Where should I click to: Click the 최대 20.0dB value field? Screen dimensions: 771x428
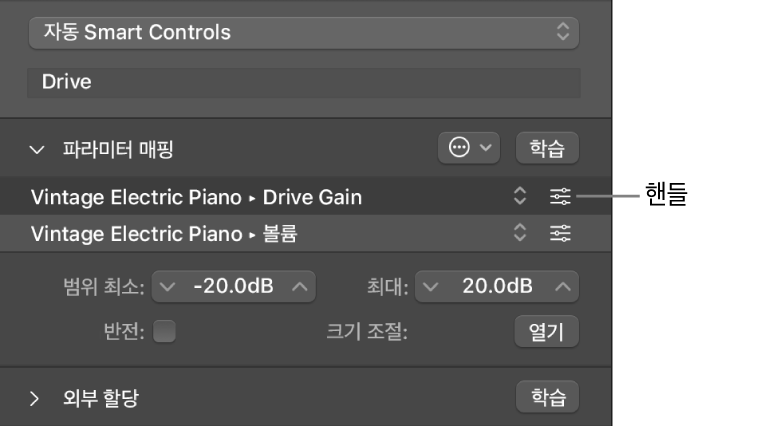point(497,288)
